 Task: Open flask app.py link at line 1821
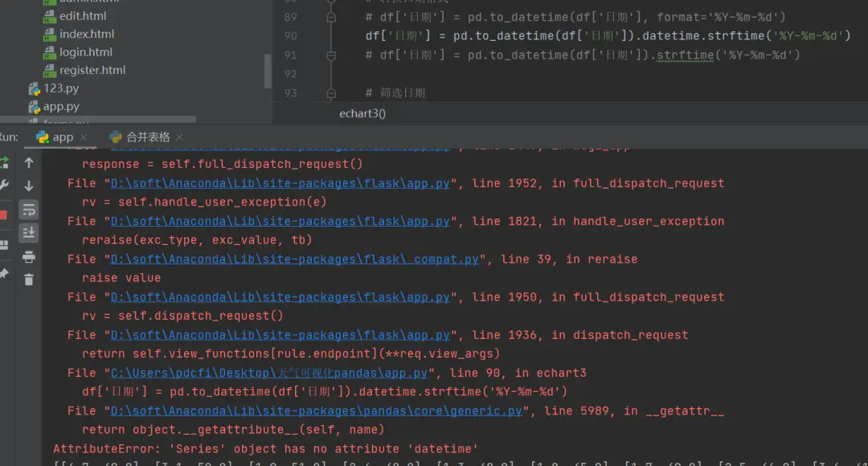(x=280, y=222)
